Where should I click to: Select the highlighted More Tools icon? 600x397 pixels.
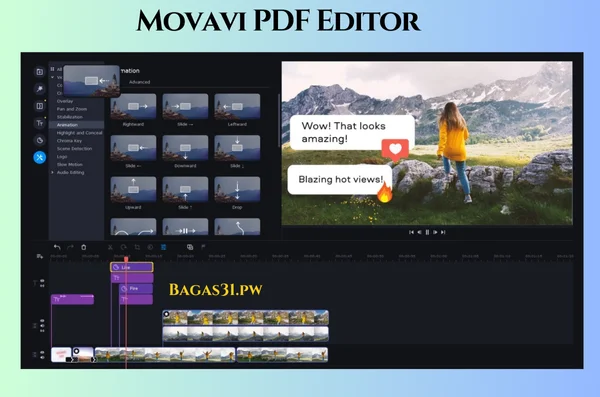tap(39, 157)
